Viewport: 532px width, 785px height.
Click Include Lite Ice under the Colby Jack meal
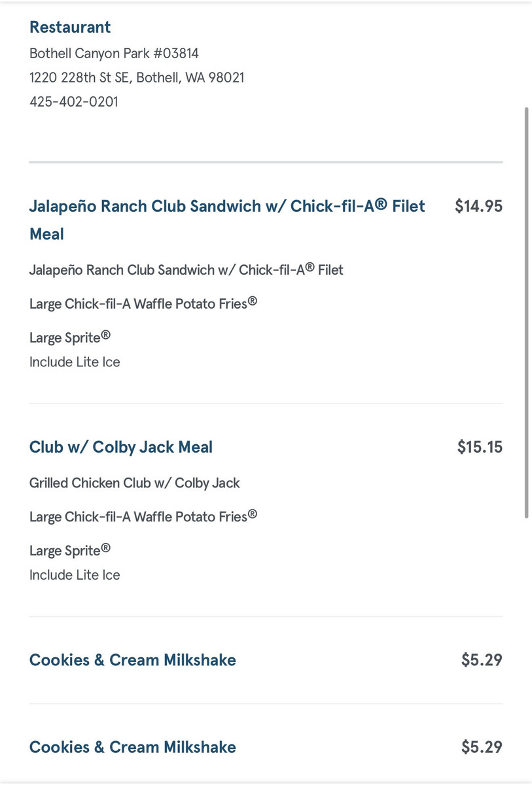[75, 576]
